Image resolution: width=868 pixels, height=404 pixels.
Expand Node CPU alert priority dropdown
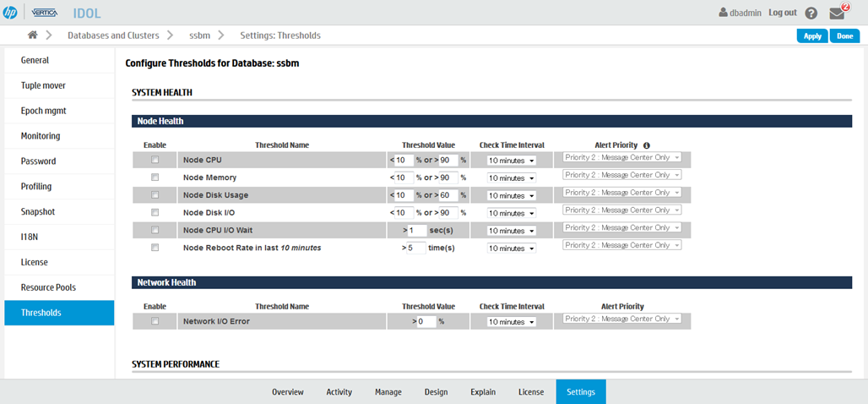[x=622, y=157]
